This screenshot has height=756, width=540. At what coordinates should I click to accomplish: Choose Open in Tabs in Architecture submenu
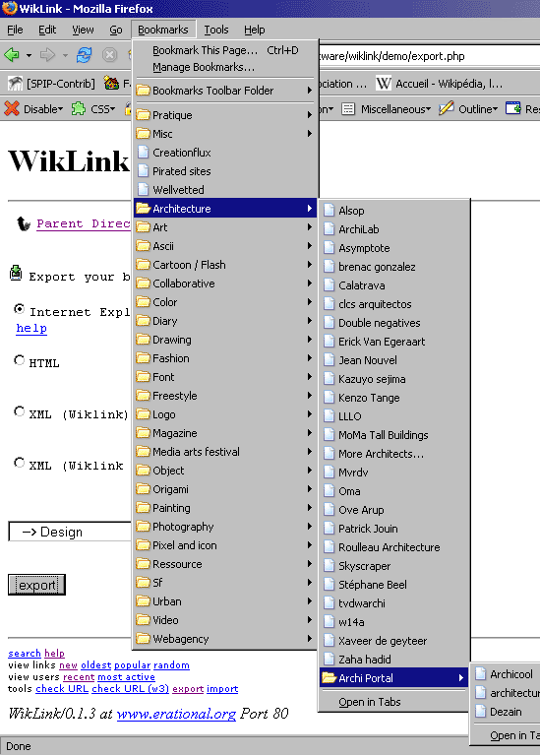(393, 702)
